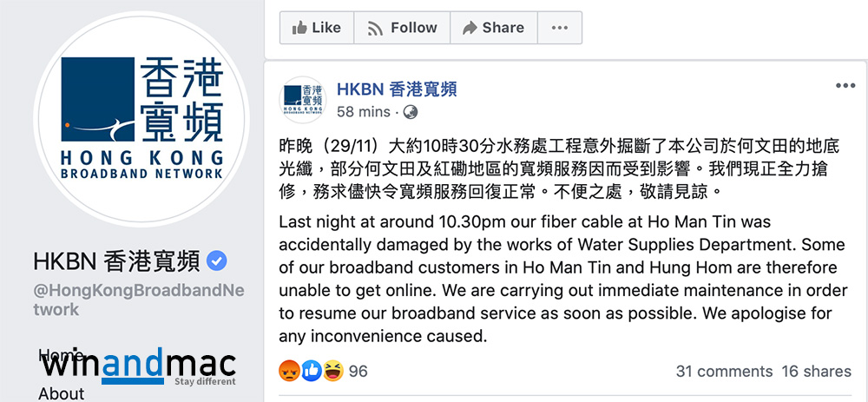View the 16 shares list

(x=816, y=372)
